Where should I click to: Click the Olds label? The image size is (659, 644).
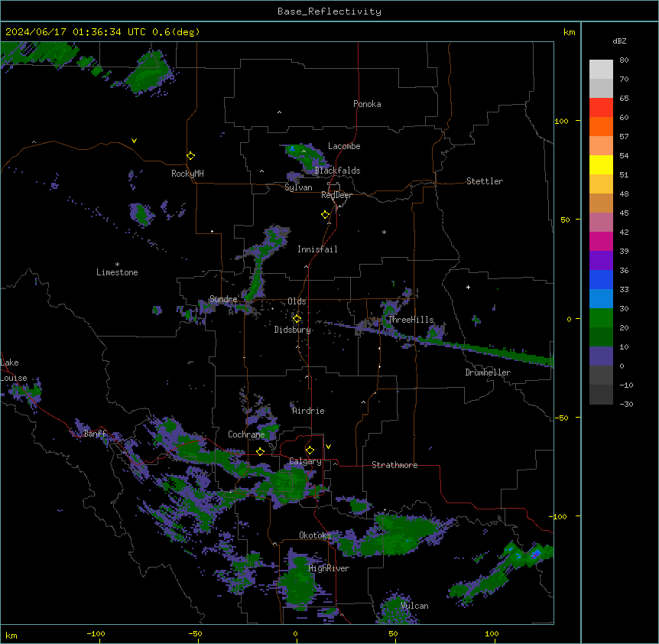pyautogui.click(x=297, y=301)
